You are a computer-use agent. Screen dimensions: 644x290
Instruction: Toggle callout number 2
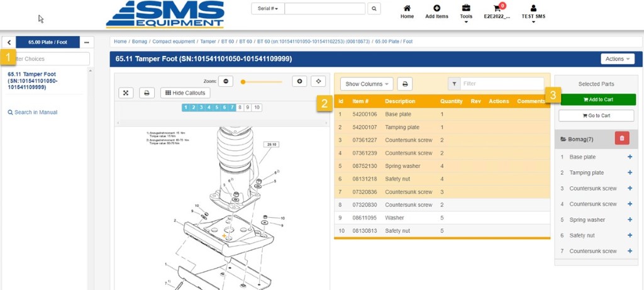tap(194, 108)
